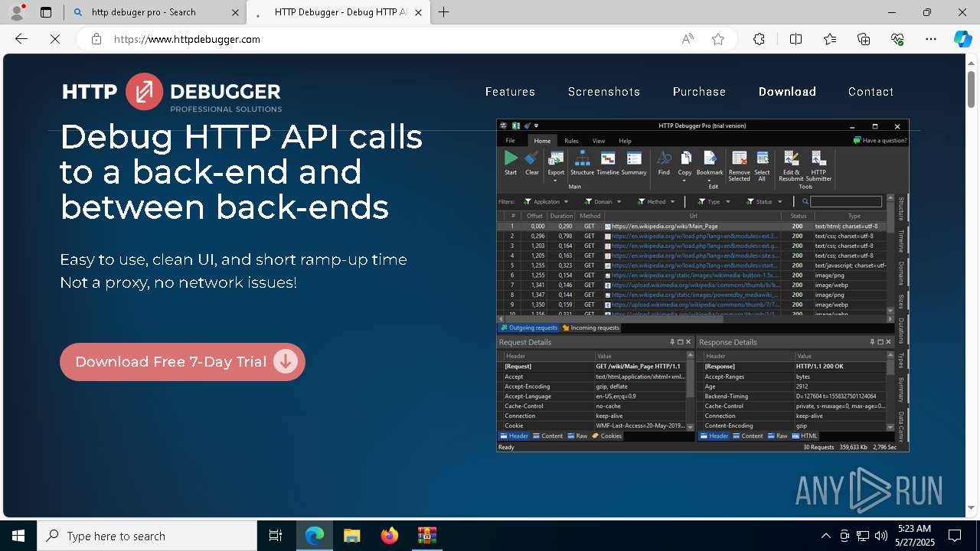Select the HTTP Debugger browser tab
The image size is (980, 551).
(x=338, y=12)
